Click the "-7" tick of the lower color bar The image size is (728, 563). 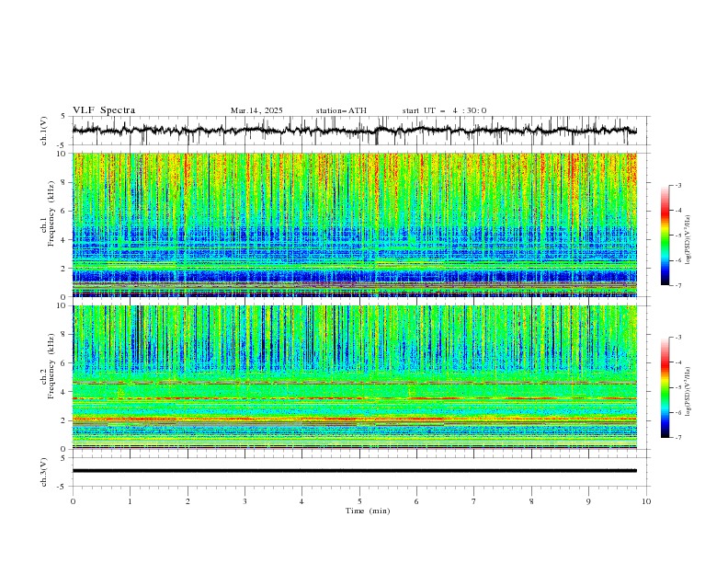coord(678,437)
